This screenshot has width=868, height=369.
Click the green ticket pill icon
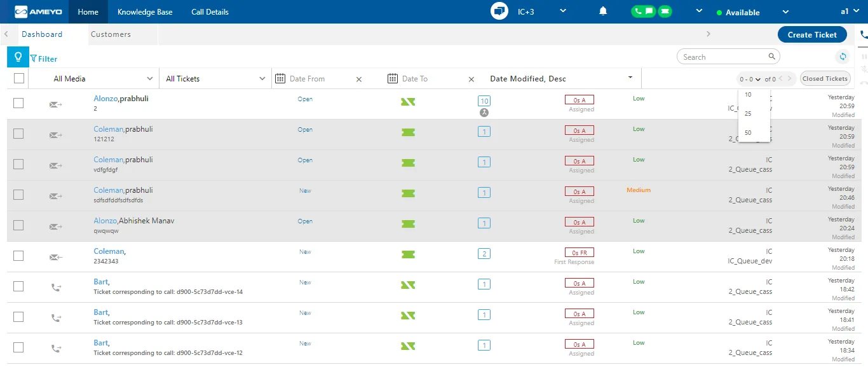click(665, 11)
